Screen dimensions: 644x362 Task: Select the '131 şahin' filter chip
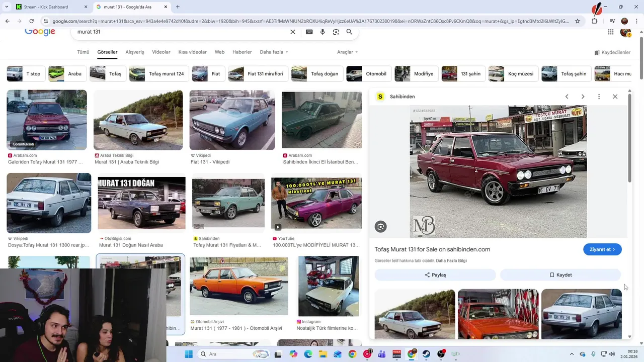click(463, 74)
